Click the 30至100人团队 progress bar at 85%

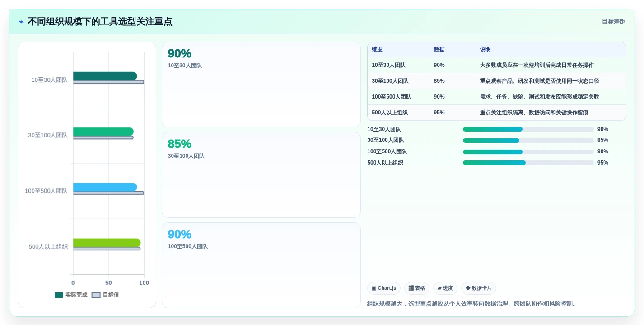[x=528, y=141]
